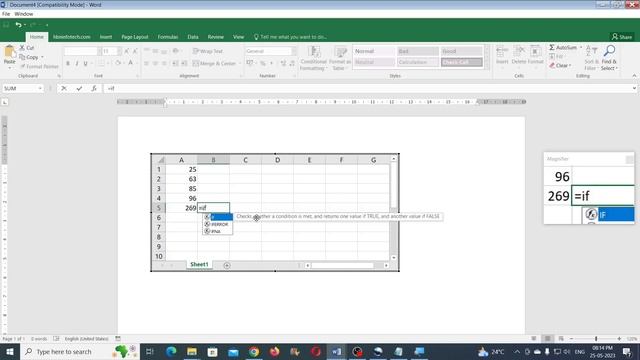
Task: Click the AutoSum sigma icon
Action: [x=552, y=47]
